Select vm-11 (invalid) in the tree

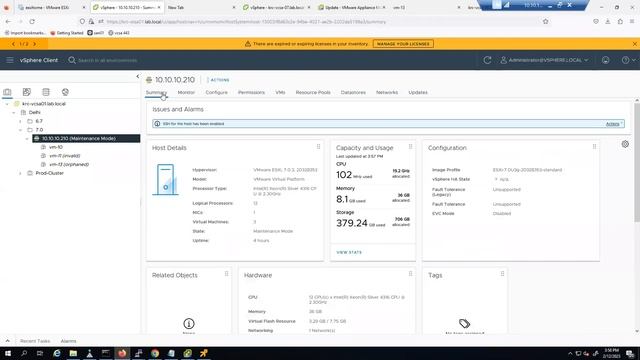(x=64, y=156)
